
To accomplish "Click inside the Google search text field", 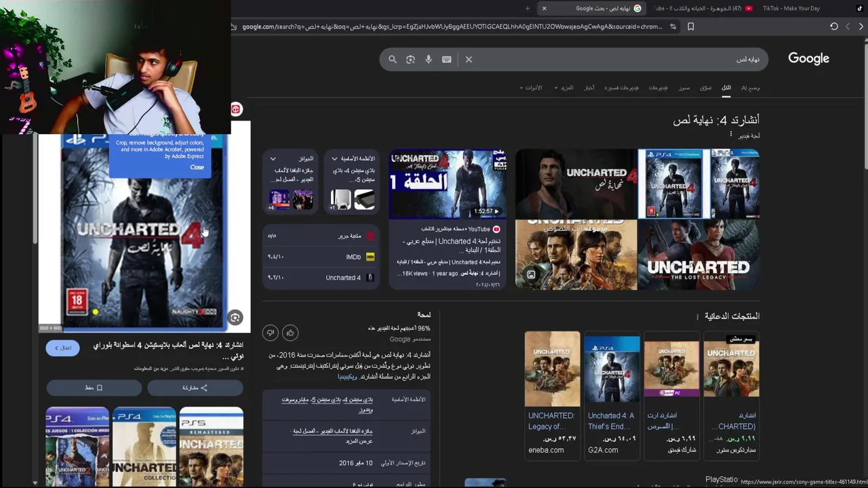I will (x=617, y=60).
